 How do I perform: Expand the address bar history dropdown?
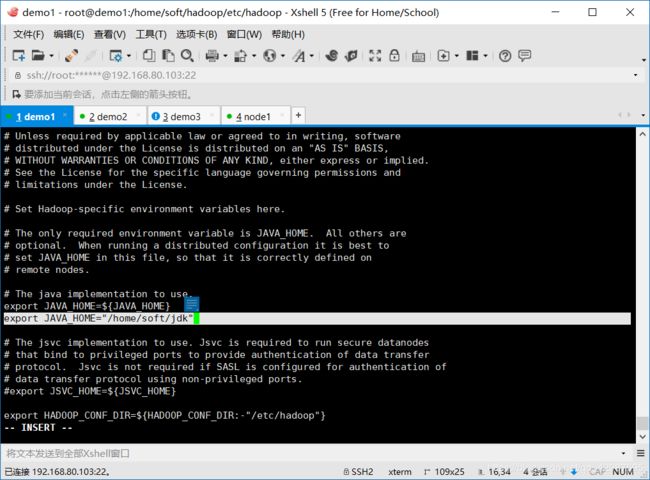635,75
